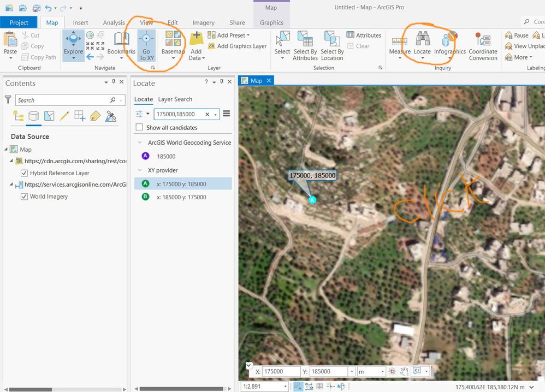
Task: Open the map scale 1:2,891 dropdown
Action: [286, 386]
